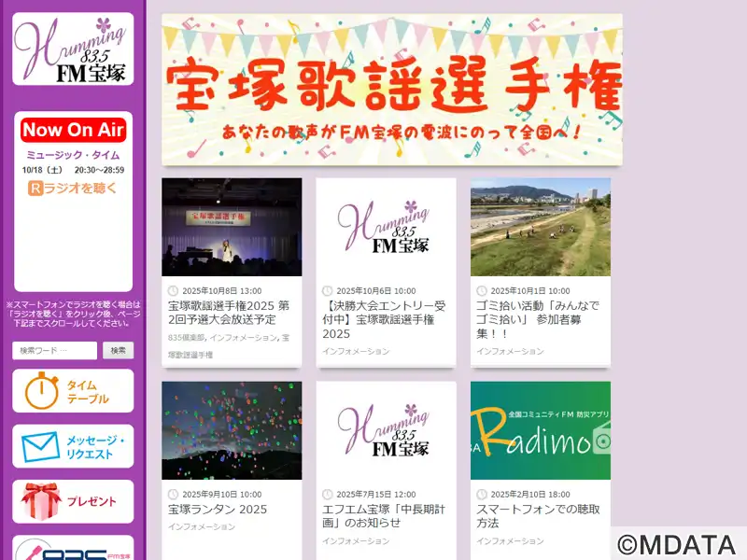Image resolution: width=747 pixels, height=560 pixels.
Task: Click the stopwatch icon for タイムテーブル
Action: [41, 391]
